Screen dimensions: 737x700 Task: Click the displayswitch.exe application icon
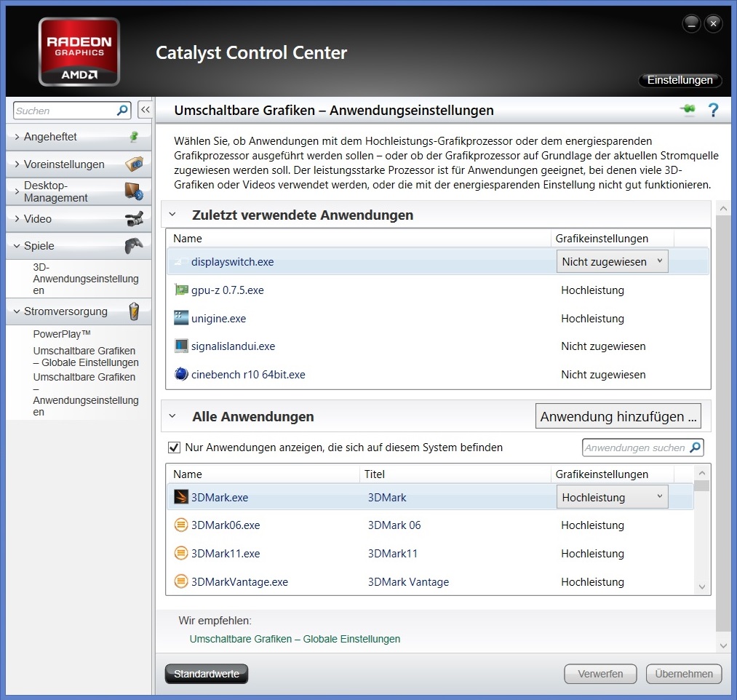click(x=181, y=261)
